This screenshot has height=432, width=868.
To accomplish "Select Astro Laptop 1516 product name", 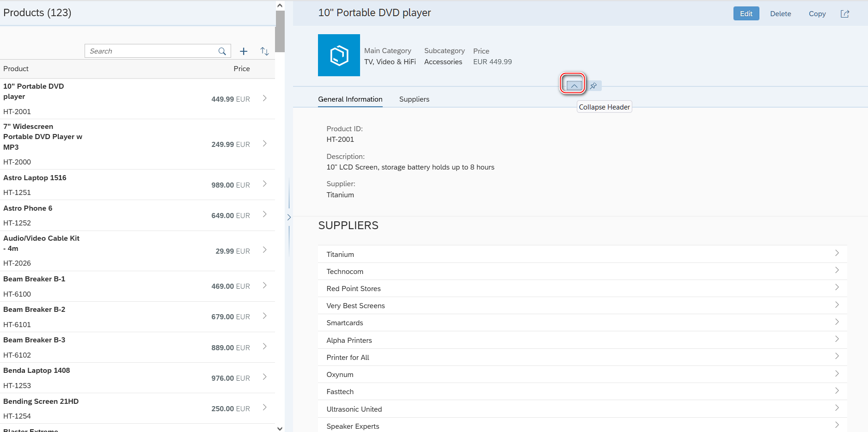I will (35, 178).
